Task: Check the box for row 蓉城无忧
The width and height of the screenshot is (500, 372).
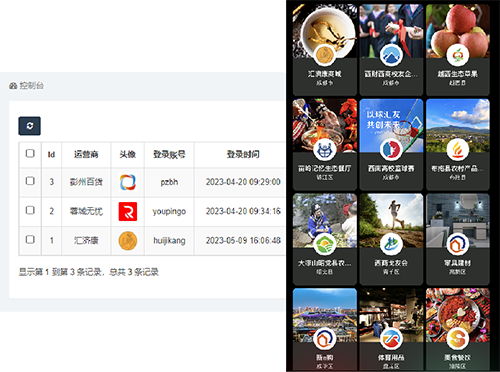Action: (x=30, y=210)
